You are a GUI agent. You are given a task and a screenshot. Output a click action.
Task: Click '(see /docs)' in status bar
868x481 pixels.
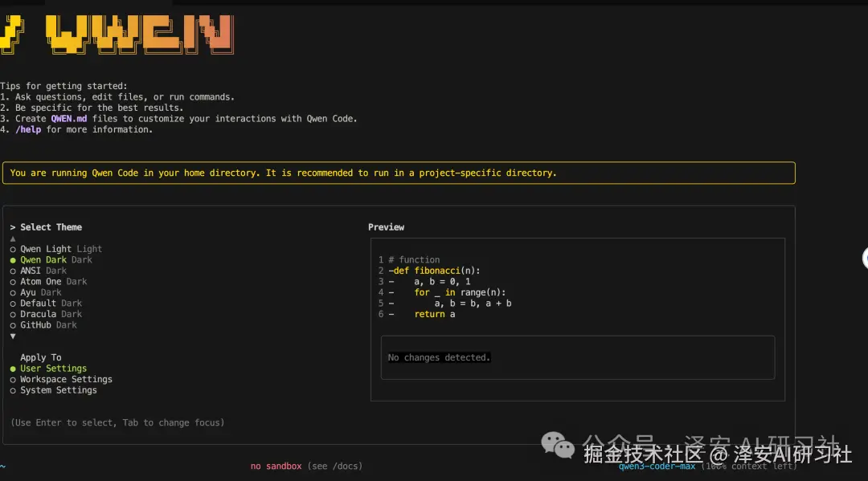[x=335, y=466]
